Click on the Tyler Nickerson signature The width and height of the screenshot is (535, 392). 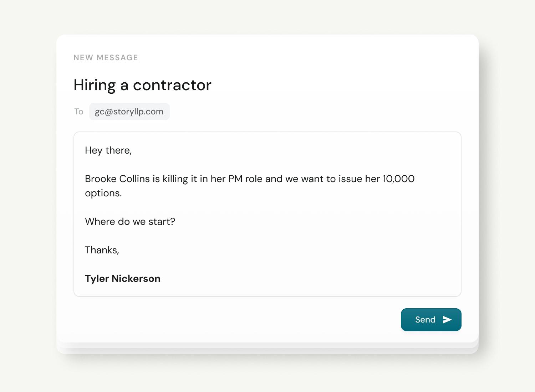(122, 279)
